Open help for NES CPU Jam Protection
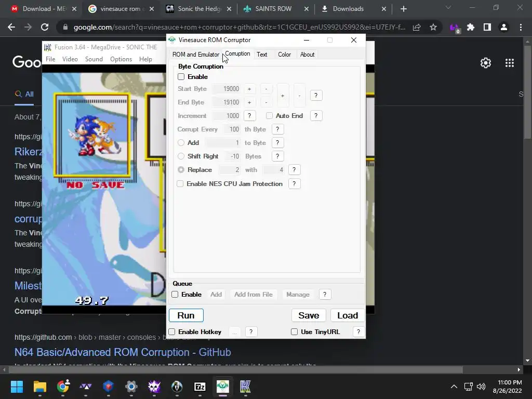 (x=294, y=183)
